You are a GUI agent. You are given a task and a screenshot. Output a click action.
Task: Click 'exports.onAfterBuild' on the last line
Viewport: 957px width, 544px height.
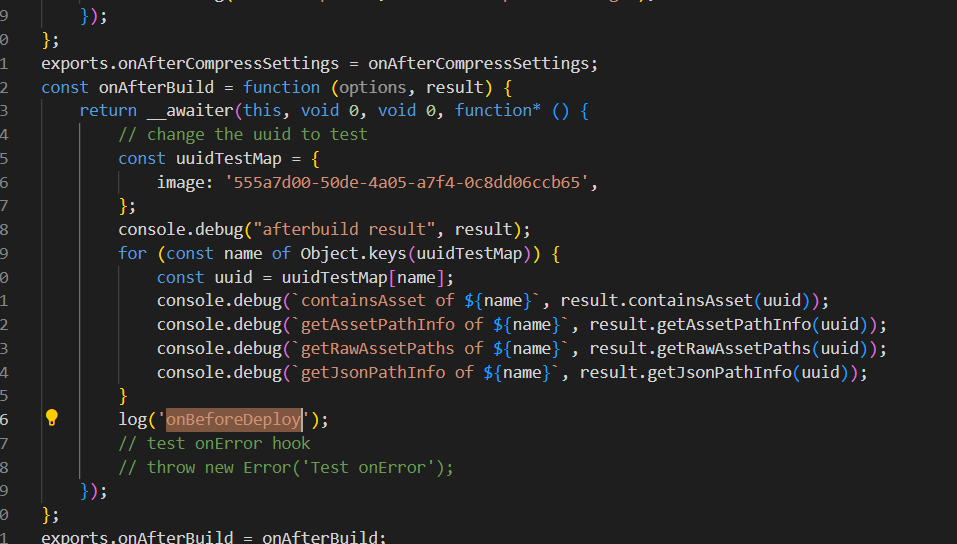(x=137, y=537)
